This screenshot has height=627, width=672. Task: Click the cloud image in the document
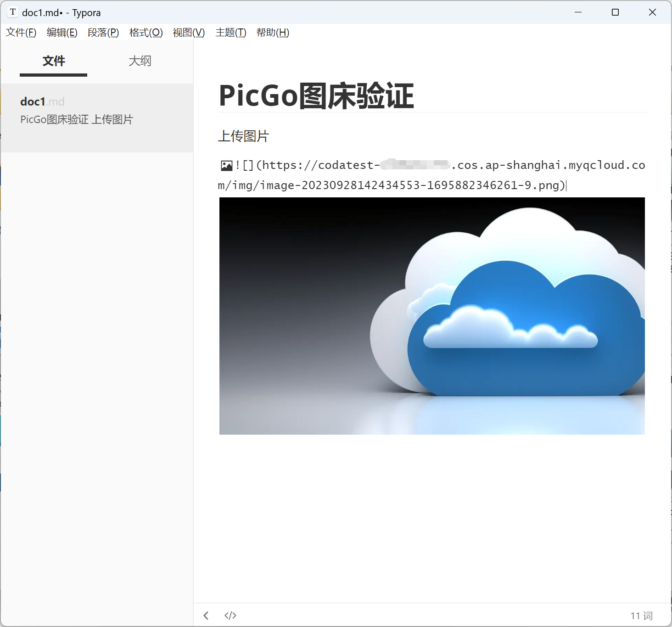pyautogui.click(x=432, y=316)
